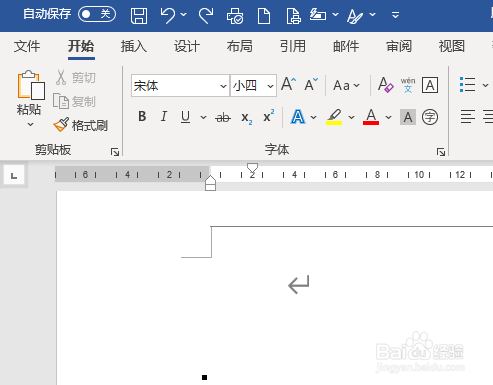The image size is (493, 385).
Task: Toggle Superscript formatting
Action: coord(269,116)
